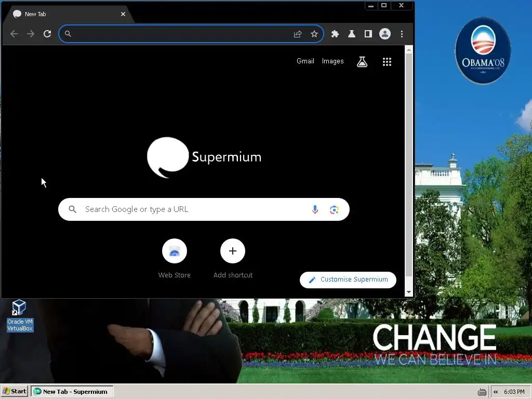Close the New Tab tab
This screenshot has height=399, width=532.
(123, 14)
